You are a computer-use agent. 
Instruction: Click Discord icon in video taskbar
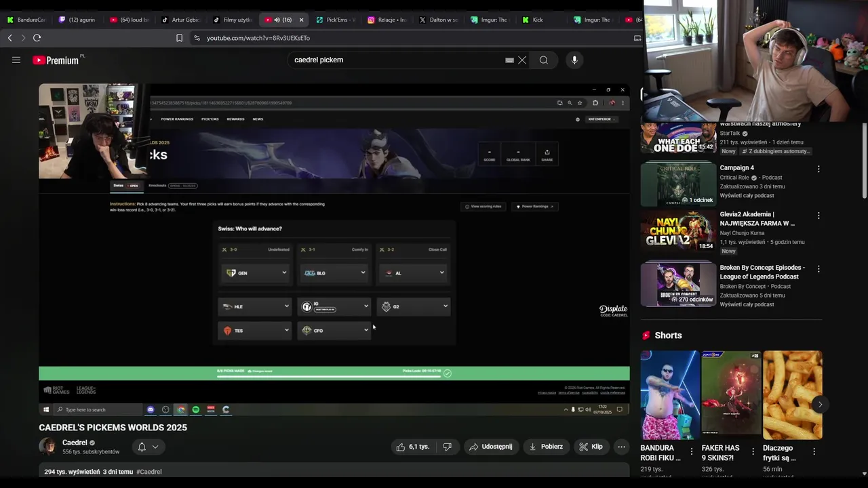point(151,409)
